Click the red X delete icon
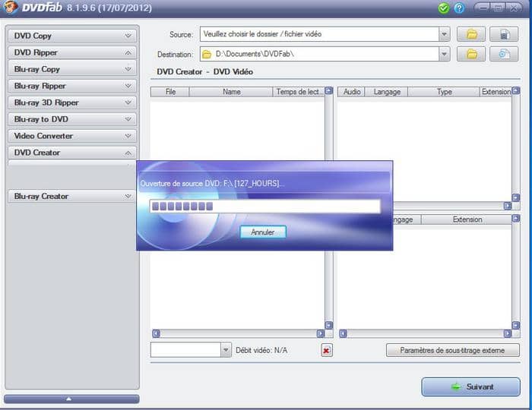 326,350
